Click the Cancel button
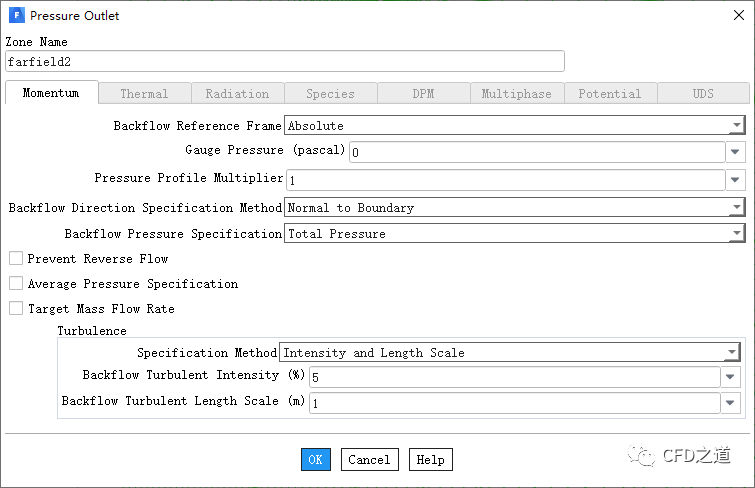Viewport: 755px width, 488px height. [369, 460]
